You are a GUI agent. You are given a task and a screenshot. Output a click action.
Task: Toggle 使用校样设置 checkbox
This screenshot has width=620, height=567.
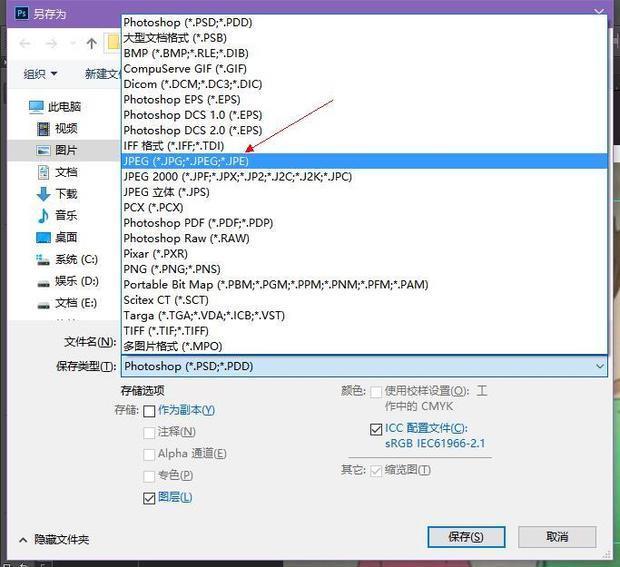click(x=376, y=392)
